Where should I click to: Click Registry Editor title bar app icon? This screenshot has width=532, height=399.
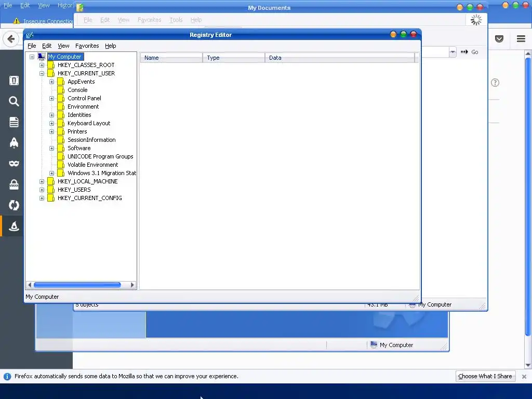pyautogui.click(x=30, y=35)
